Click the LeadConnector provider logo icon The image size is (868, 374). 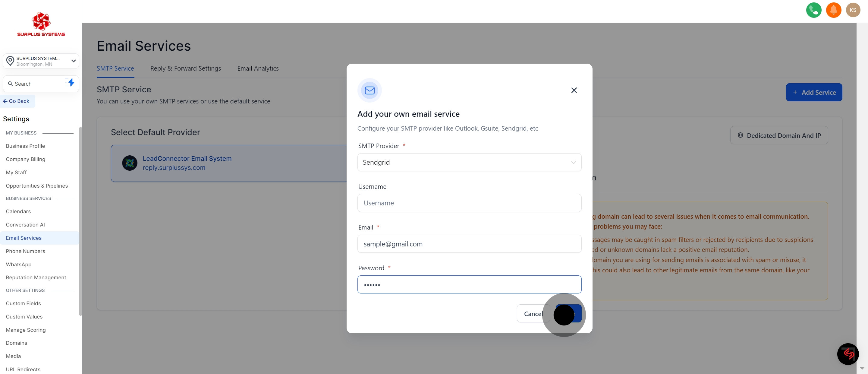pos(129,163)
